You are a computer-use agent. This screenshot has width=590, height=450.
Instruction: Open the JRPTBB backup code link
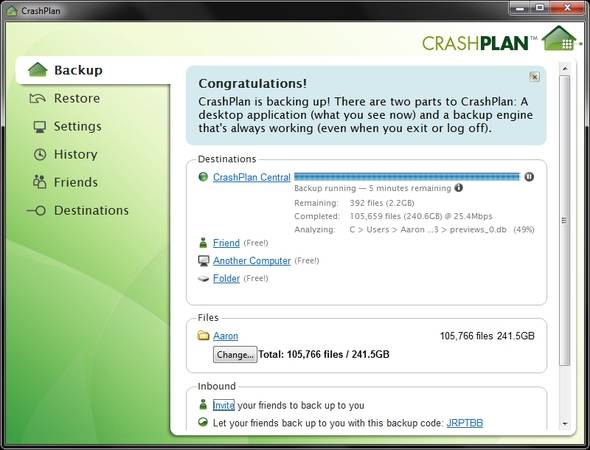[465, 423]
